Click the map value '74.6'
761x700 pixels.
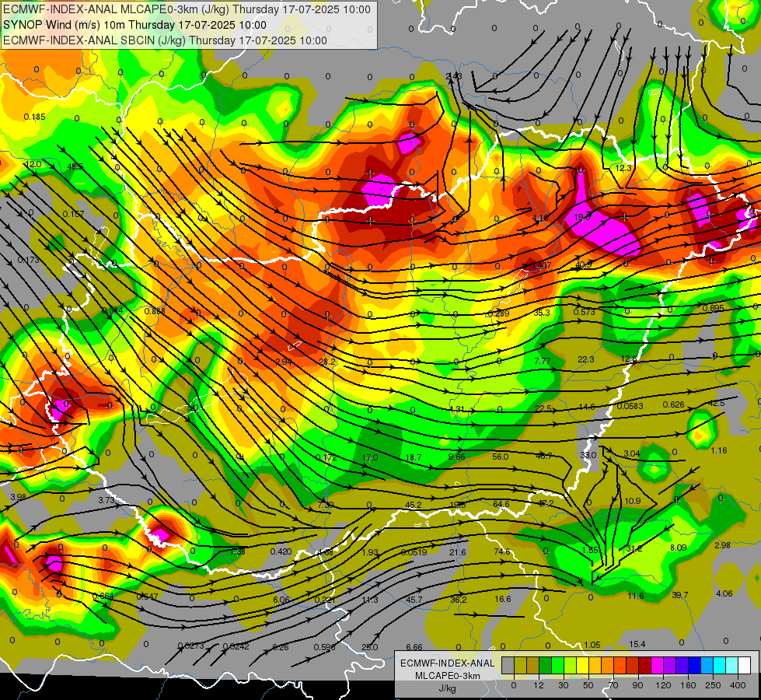[502, 552]
